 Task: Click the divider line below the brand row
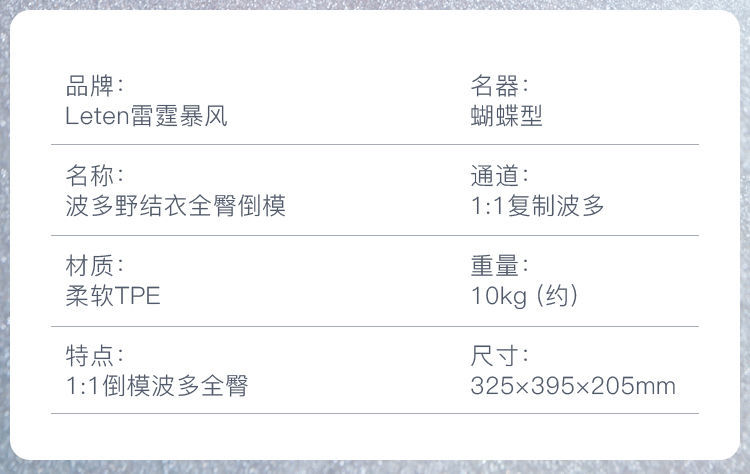click(x=375, y=144)
